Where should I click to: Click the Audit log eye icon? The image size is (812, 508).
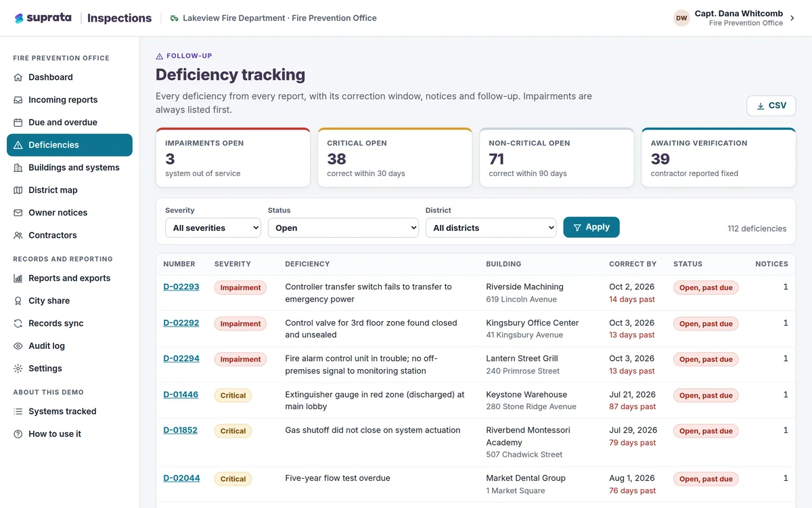pyautogui.click(x=18, y=346)
